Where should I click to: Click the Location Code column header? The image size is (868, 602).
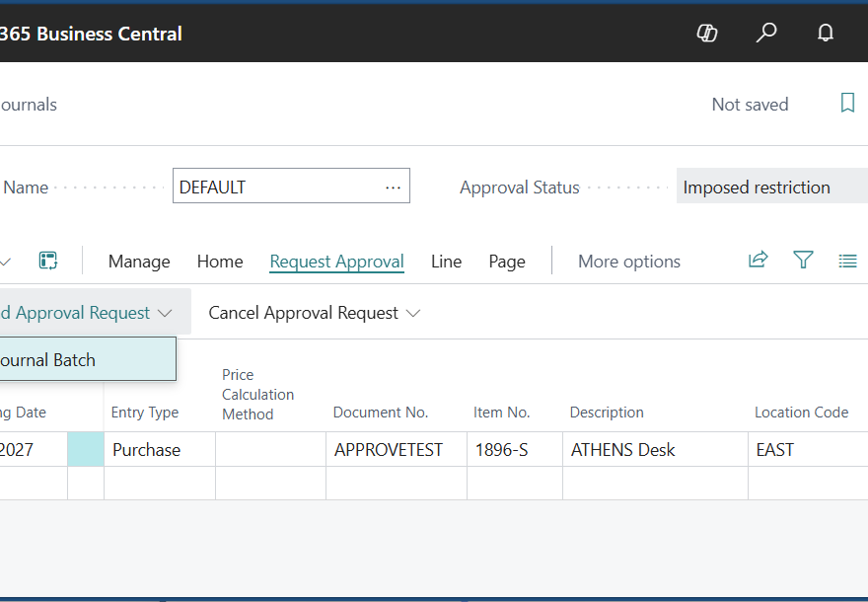click(x=801, y=413)
